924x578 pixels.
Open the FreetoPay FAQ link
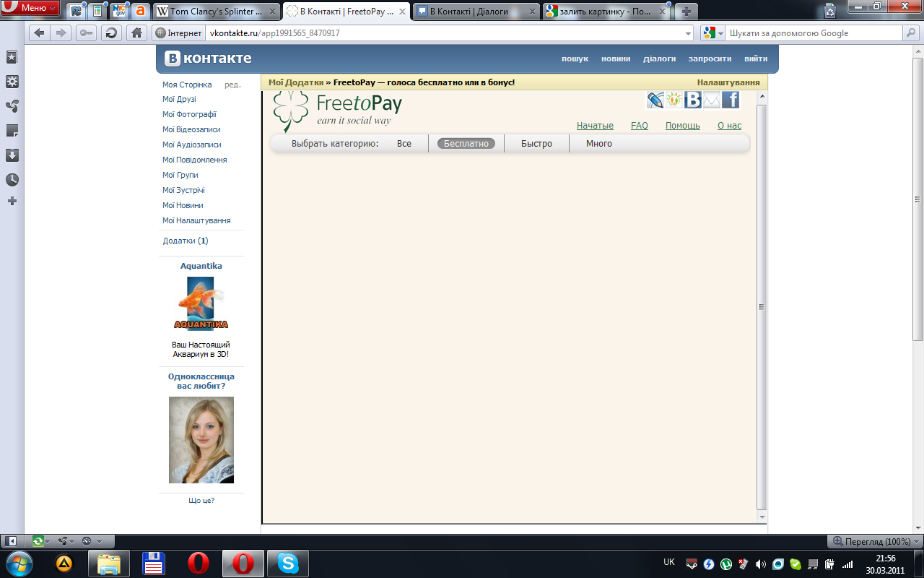640,126
